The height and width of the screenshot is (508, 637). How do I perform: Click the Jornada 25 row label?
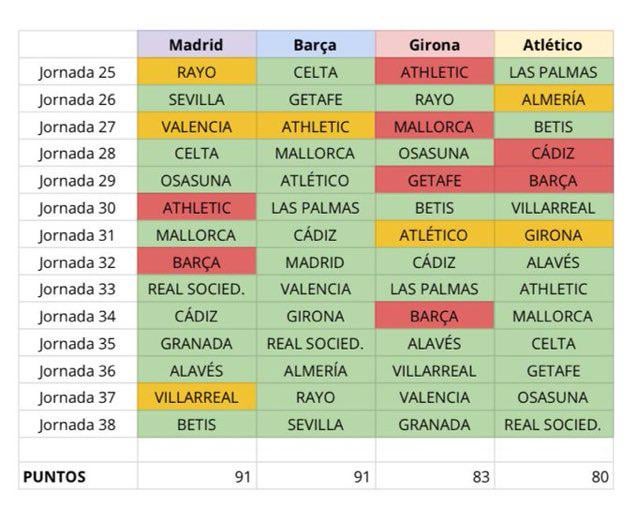[x=77, y=72]
